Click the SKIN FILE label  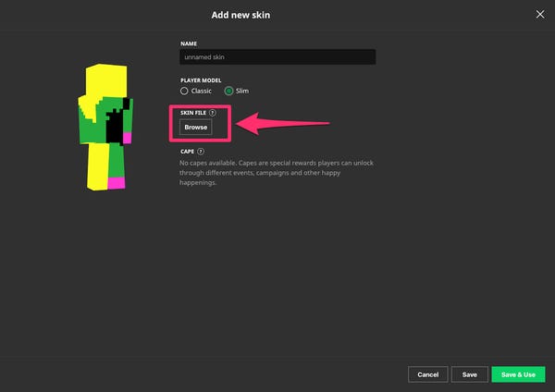(x=193, y=113)
